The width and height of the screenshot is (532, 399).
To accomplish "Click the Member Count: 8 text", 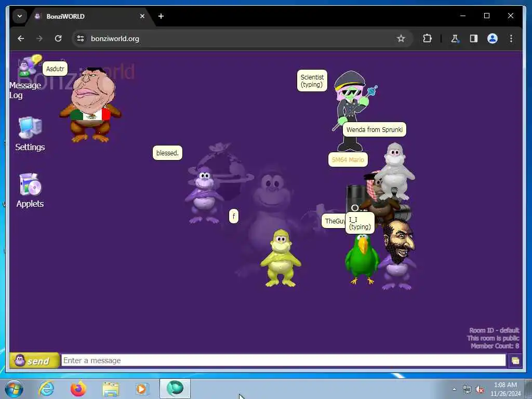I will click(495, 345).
